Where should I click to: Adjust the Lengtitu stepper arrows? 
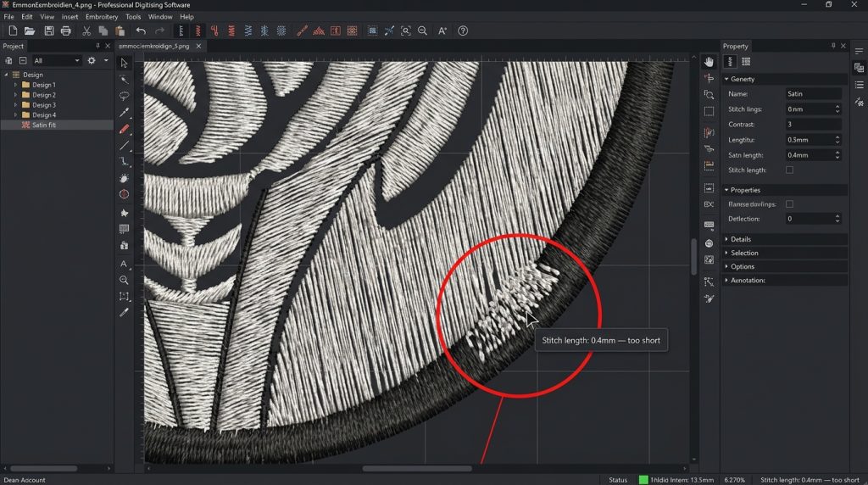837,140
